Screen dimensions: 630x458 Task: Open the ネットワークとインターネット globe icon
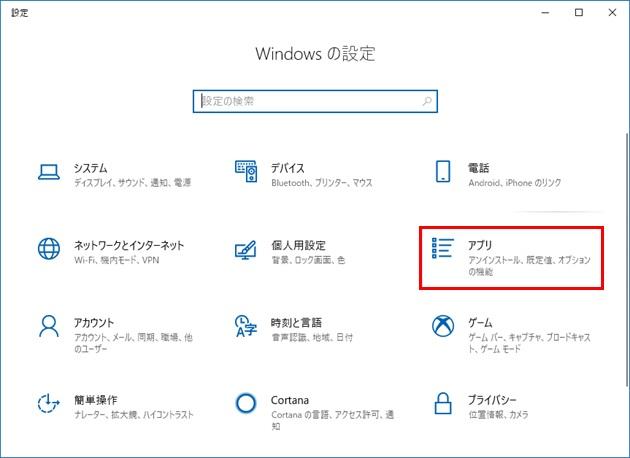coord(49,249)
